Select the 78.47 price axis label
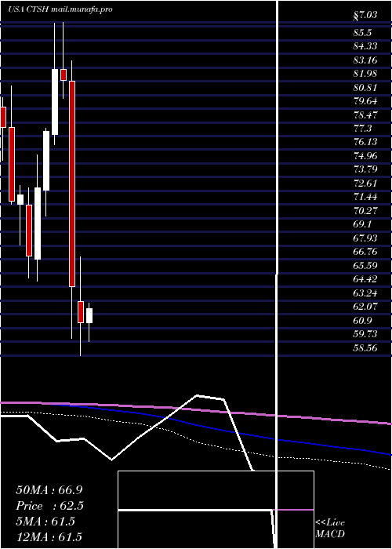This screenshot has height=549, width=392. pyautogui.click(x=365, y=115)
